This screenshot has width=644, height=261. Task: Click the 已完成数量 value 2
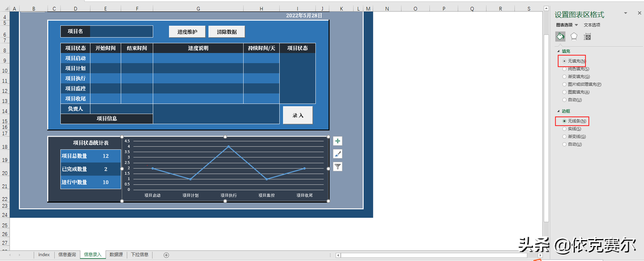point(106,169)
